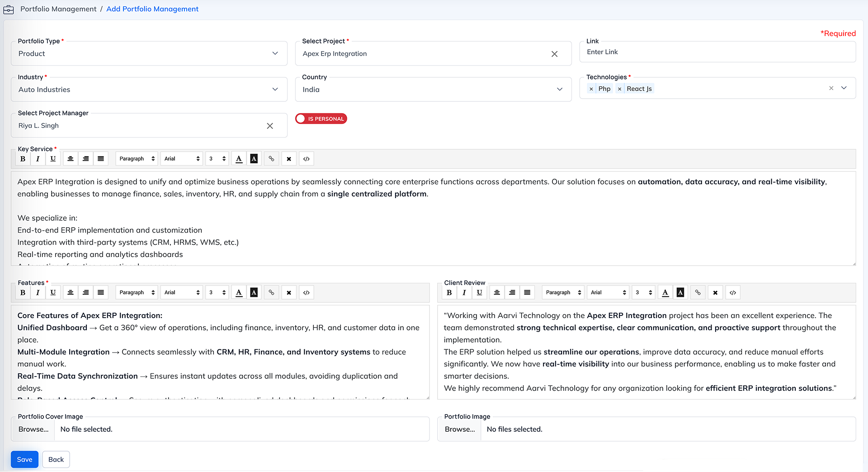
Task: Remove formatting in Client Review editor
Action: tap(715, 293)
